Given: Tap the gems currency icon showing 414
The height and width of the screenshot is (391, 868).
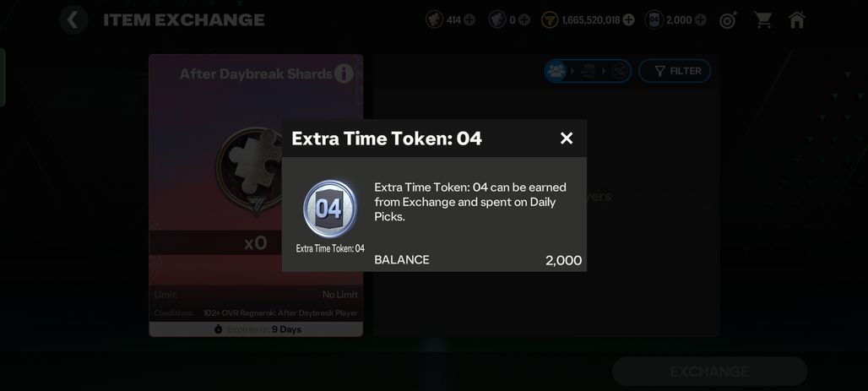Looking at the screenshot, I should pyautogui.click(x=435, y=20).
